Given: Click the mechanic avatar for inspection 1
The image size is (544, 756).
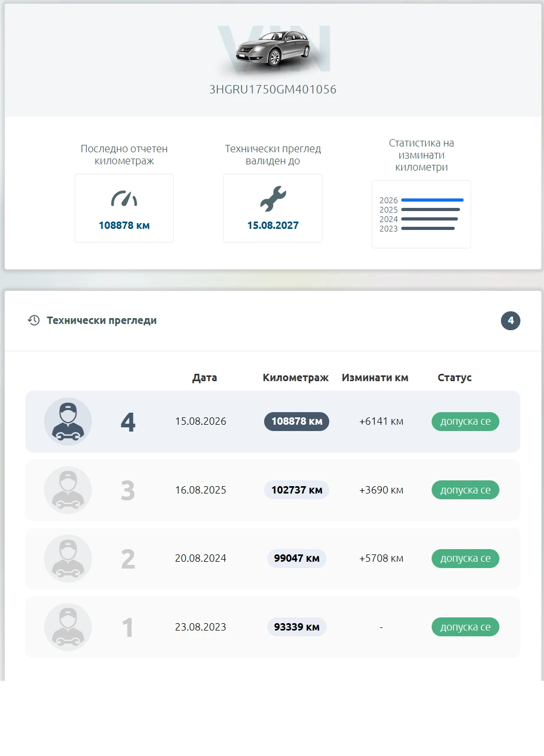Looking at the screenshot, I should click(68, 627).
